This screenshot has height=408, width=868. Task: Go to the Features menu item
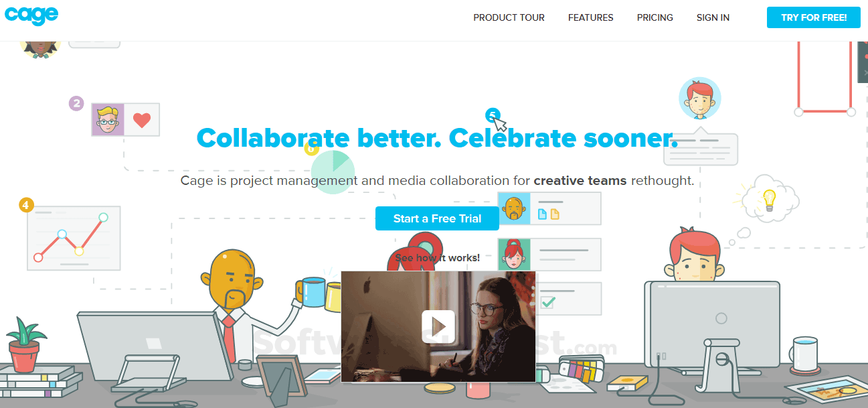pos(590,17)
